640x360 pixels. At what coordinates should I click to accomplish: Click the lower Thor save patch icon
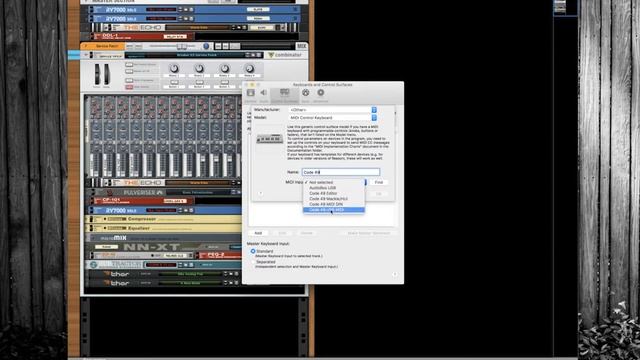(x=236, y=283)
